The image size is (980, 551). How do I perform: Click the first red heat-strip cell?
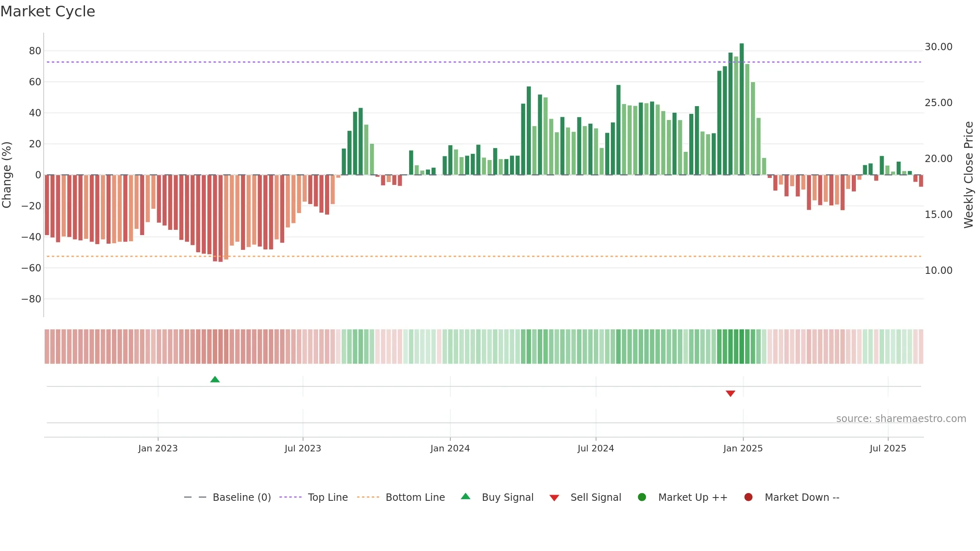[x=47, y=347]
